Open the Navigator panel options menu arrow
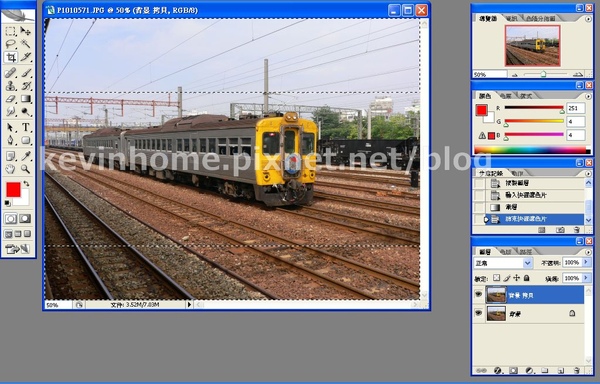This screenshot has height=384, width=600. click(x=589, y=19)
